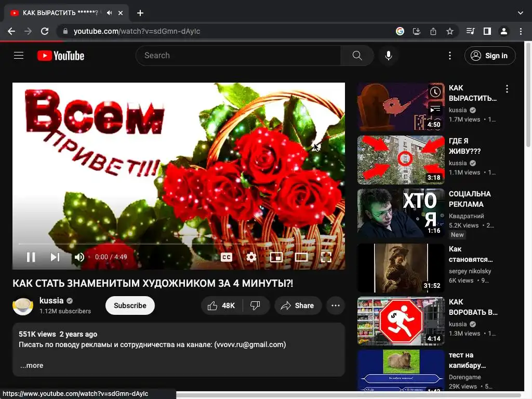Seek on the video progress bar
Viewport: 532px width, 399px height.
pos(179,244)
